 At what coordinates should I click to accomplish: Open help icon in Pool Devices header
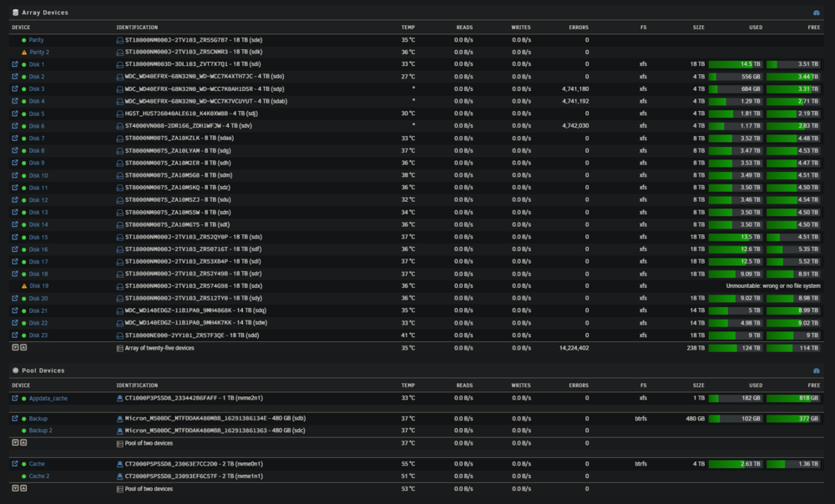[x=817, y=370]
